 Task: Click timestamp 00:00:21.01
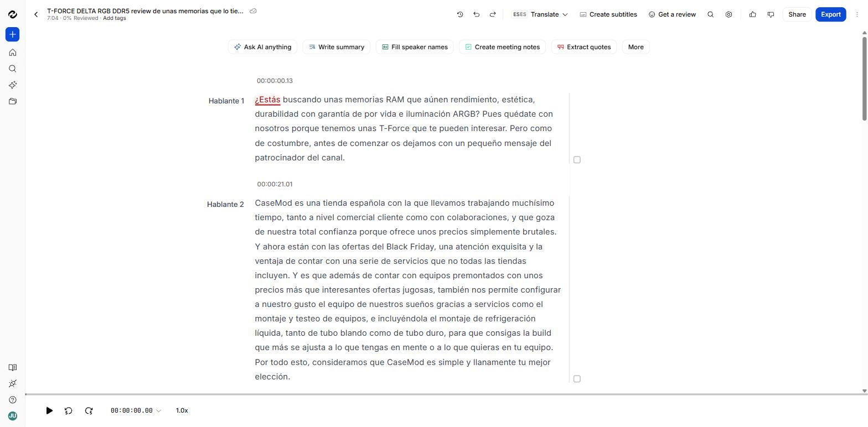click(x=275, y=184)
